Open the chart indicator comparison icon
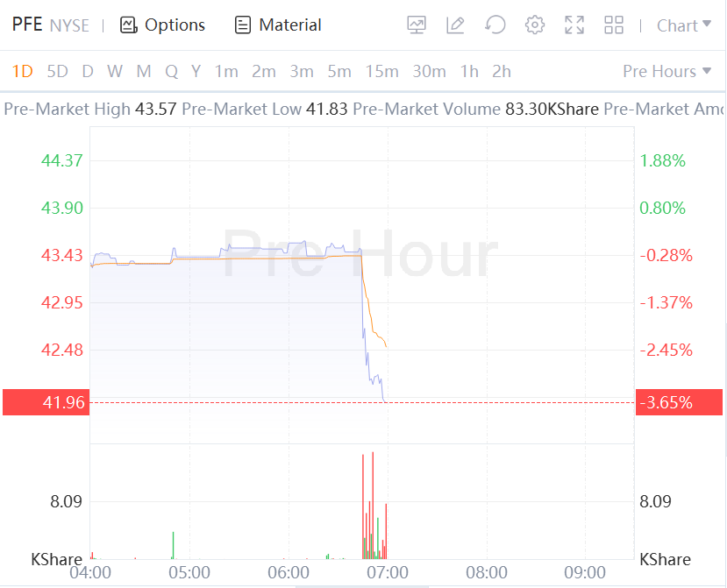 pos(417,25)
